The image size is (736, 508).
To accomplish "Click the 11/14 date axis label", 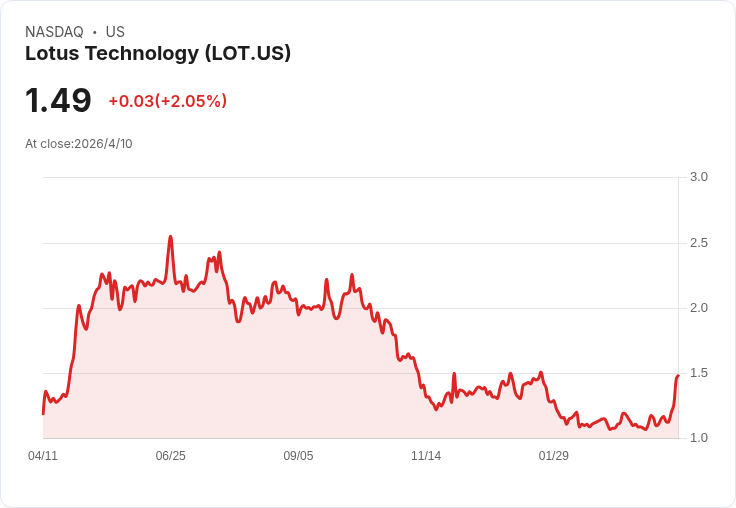I will (426, 456).
